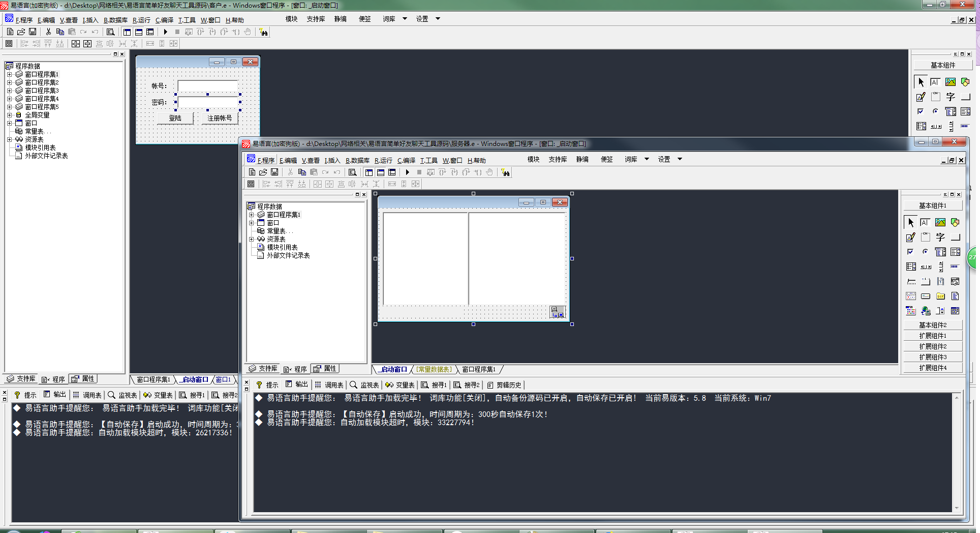
Task: Click Copy icon in front window toolbar
Action: (x=302, y=172)
